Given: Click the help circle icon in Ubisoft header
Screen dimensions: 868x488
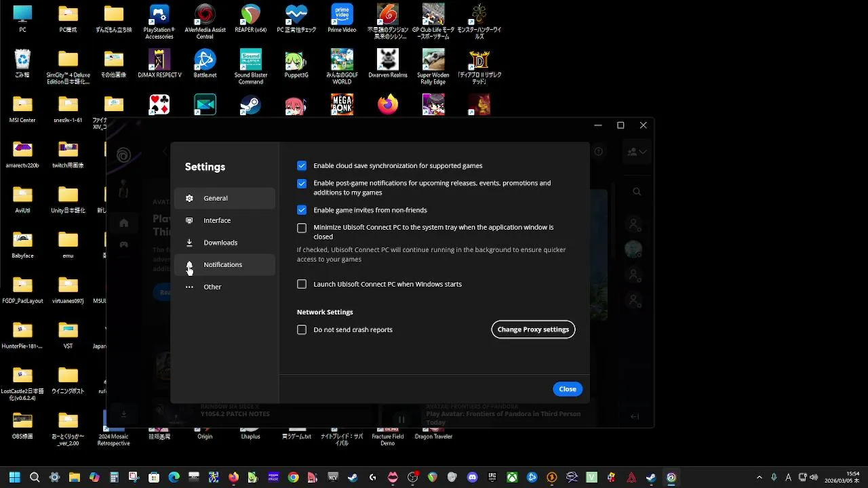Looking at the screenshot, I should [598, 152].
